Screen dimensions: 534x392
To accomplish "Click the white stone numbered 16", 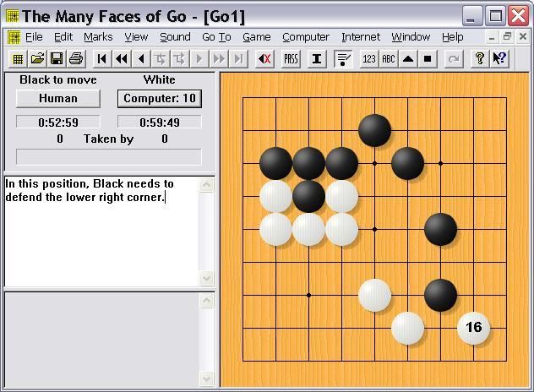I will 473,328.
